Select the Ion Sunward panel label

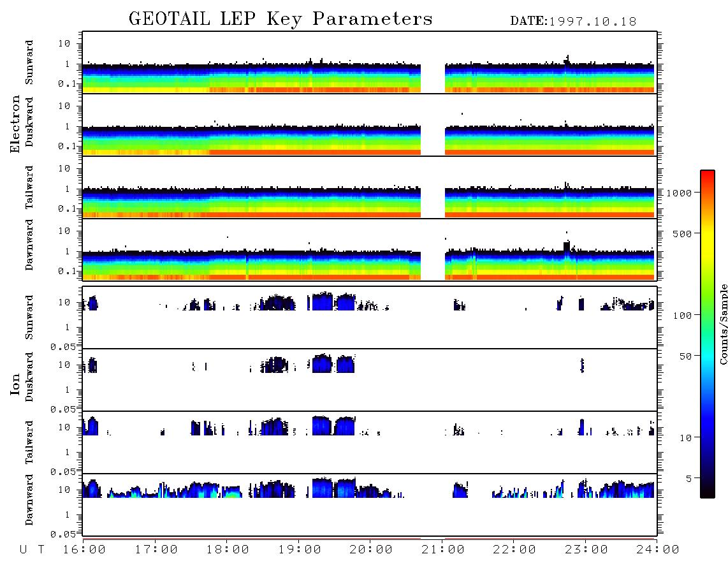29,317
